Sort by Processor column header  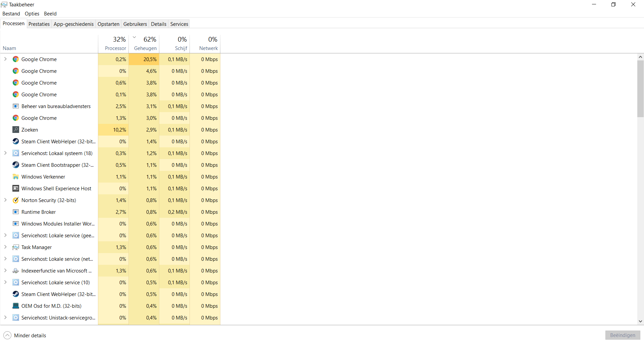click(x=113, y=44)
